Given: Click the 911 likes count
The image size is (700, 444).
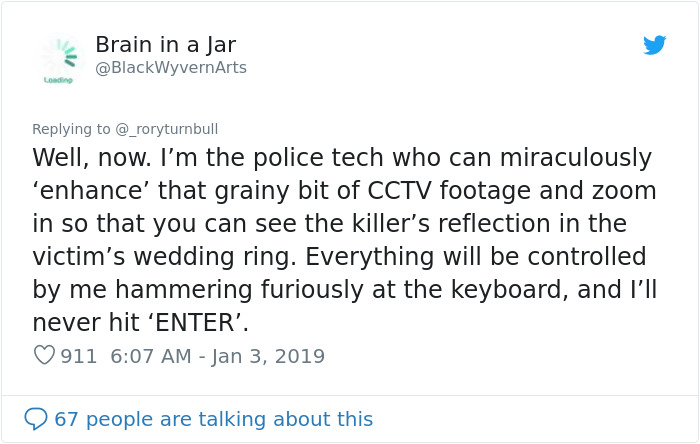Looking at the screenshot, I should coord(79,355).
